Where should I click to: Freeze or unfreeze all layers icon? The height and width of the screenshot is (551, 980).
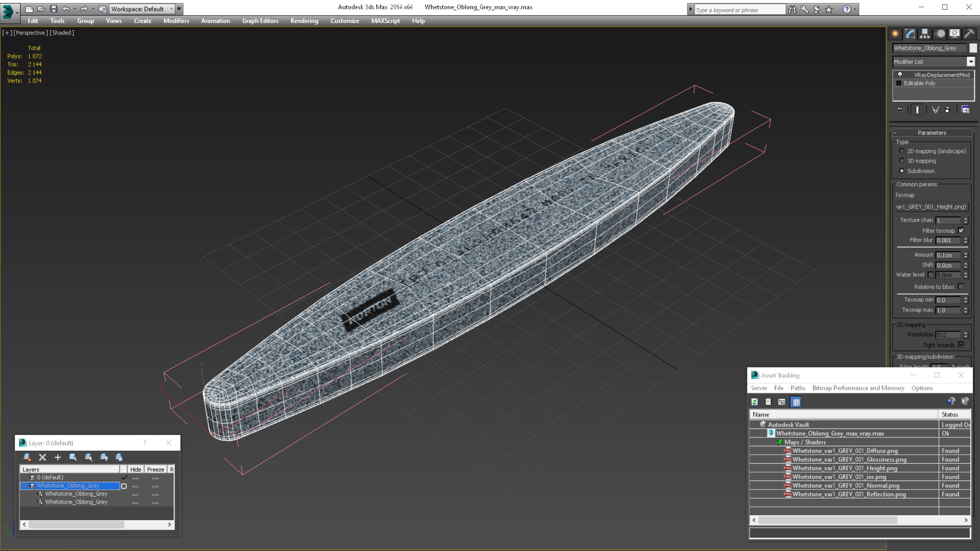(119, 457)
